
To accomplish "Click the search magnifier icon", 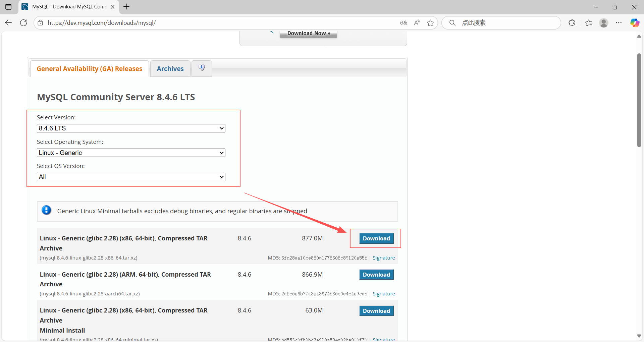I will click(x=452, y=23).
